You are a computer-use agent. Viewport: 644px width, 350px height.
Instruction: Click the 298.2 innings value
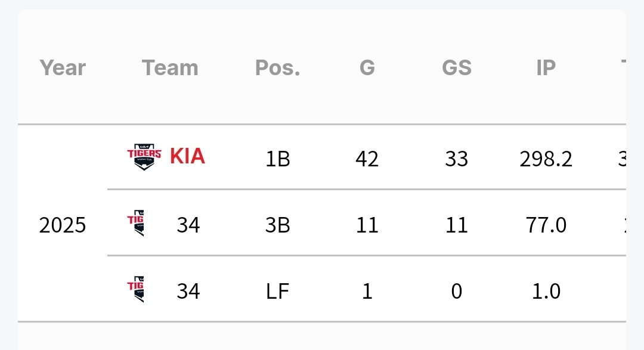(x=546, y=159)
